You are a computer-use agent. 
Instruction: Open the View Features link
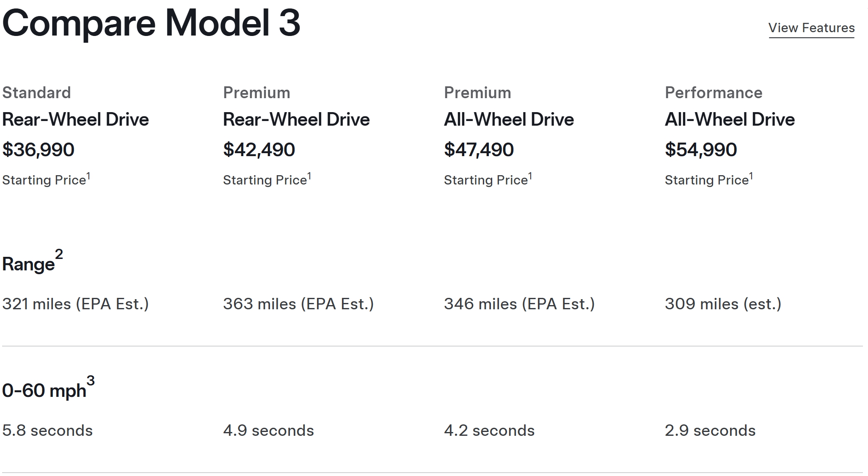(811, 28)
